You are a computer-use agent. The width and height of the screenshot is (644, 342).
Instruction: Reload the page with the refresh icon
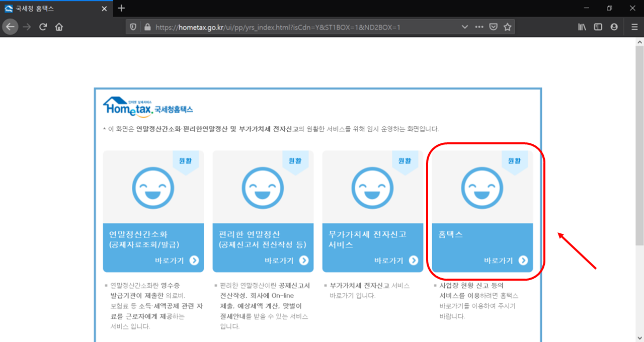[43, 27]
